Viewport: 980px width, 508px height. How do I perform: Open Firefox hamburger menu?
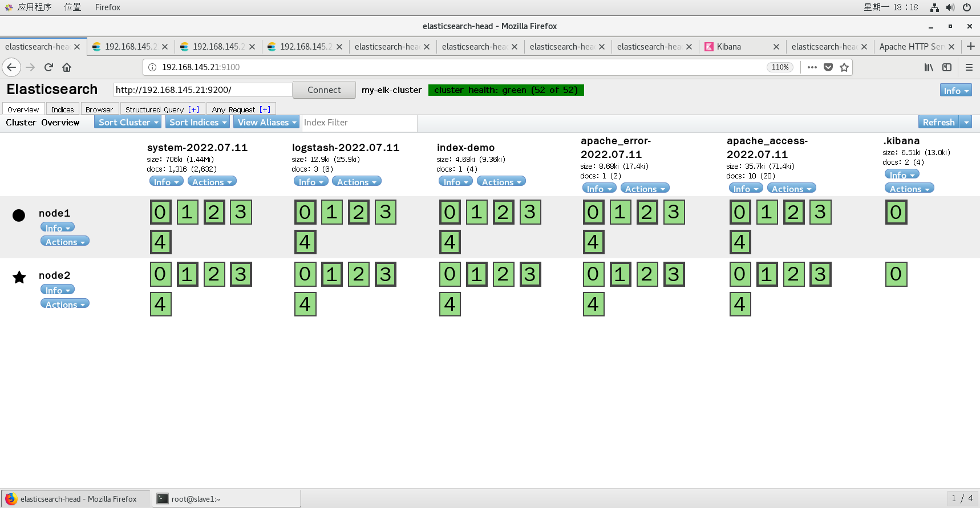point(969,67)
